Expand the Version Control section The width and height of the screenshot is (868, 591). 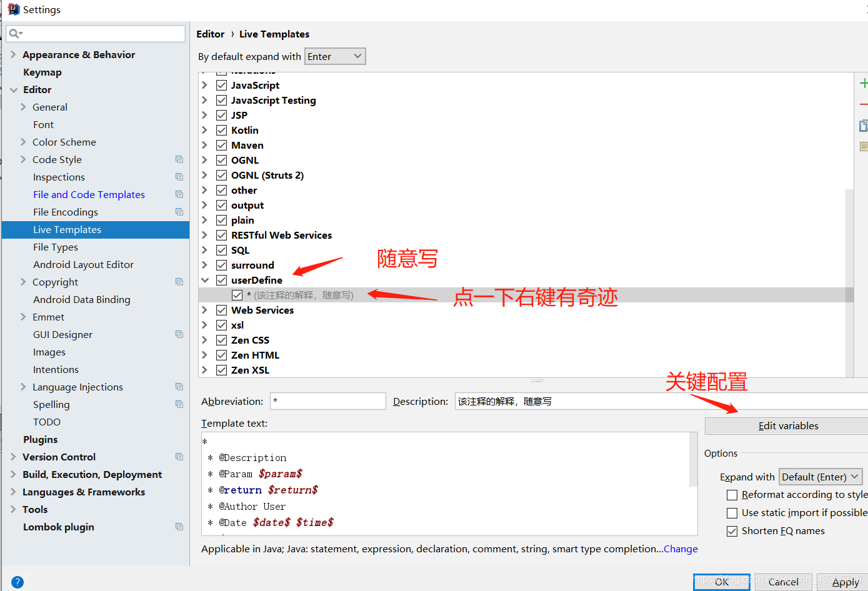point(14,457)
